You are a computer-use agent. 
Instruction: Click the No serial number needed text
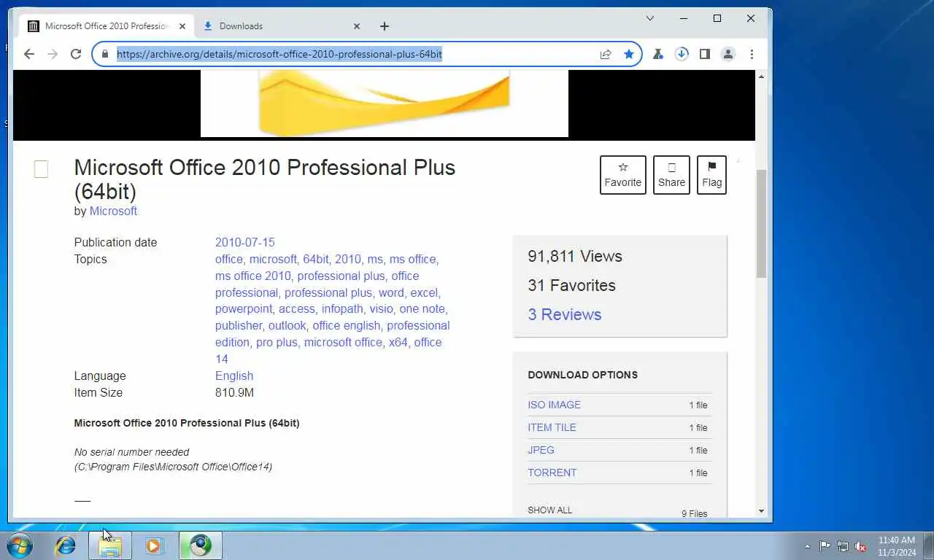[131, 452]
